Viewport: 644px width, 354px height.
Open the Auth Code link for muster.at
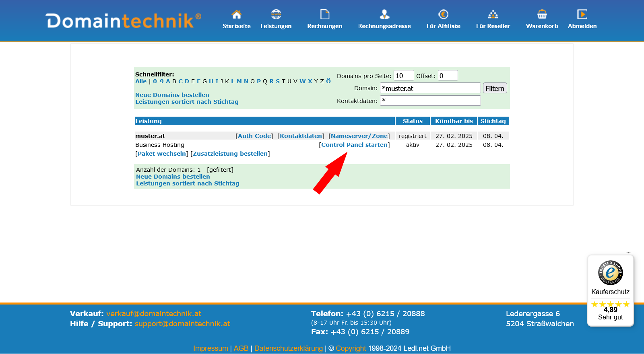(254, 136)
